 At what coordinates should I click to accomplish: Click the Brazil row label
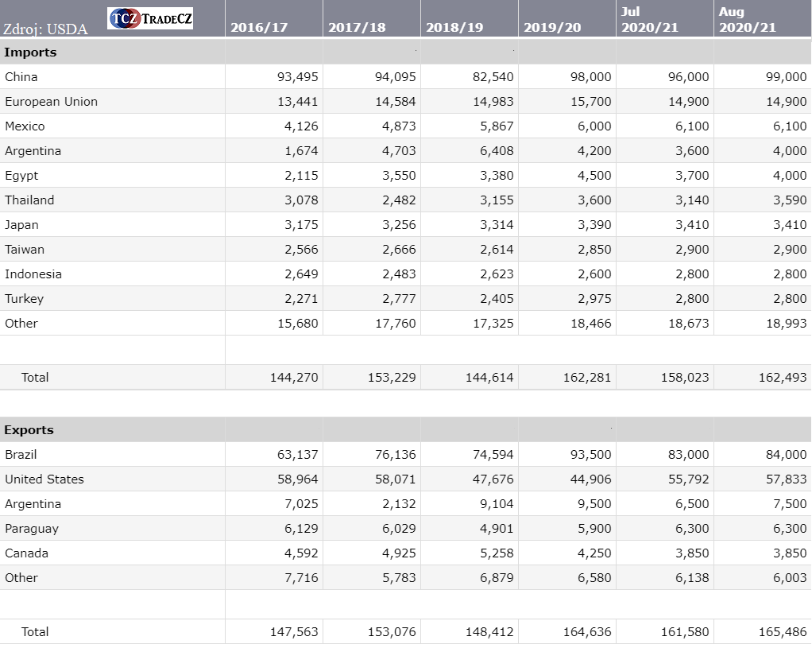pos(21,455)
